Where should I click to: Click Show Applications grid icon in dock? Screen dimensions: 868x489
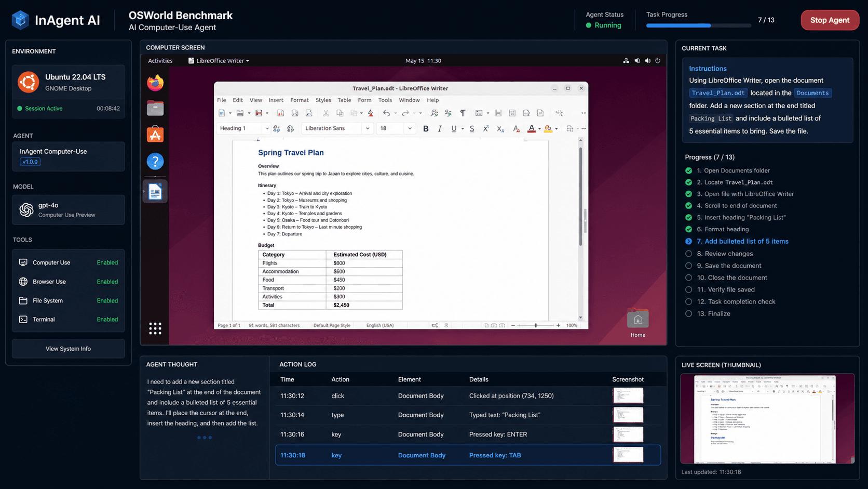(x=155, y=328)
